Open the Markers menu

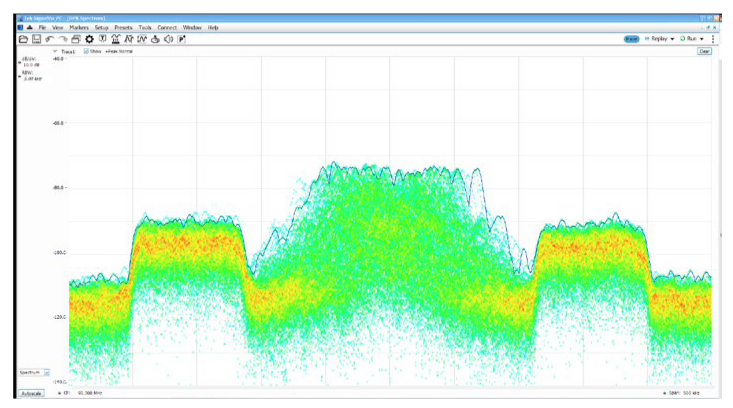(80, 27)
